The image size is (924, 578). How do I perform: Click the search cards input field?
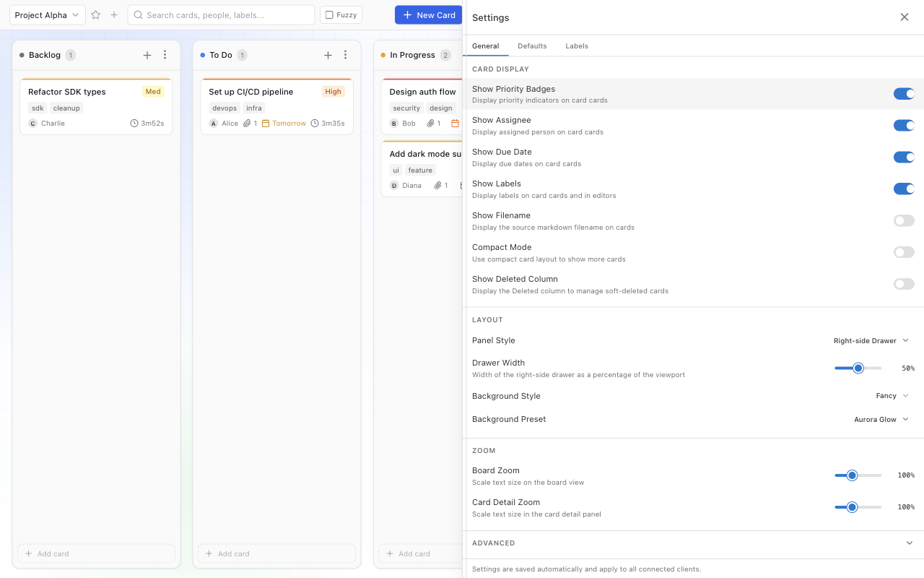point(221,14)
